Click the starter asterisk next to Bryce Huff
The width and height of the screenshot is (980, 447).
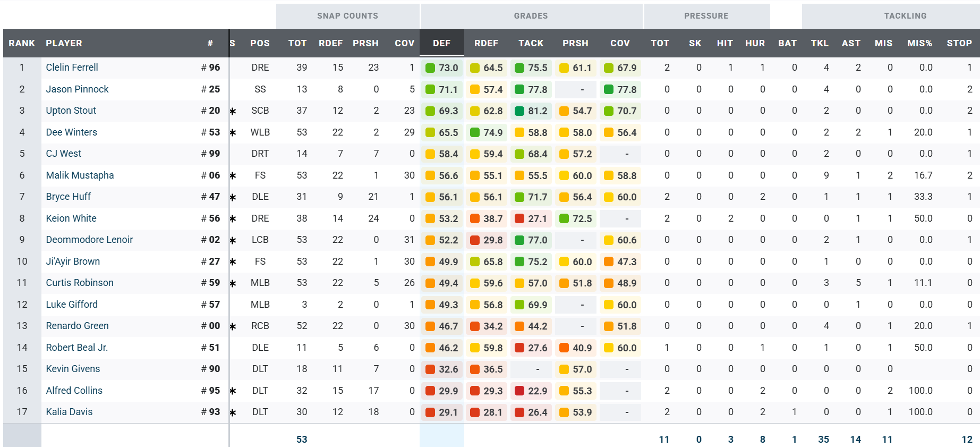233,197
